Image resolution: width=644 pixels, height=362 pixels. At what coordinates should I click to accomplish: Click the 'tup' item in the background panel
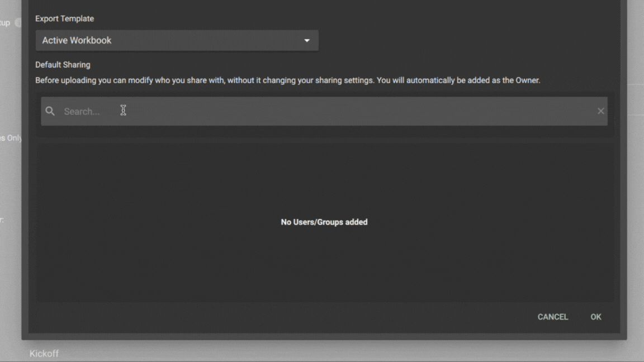6,23
